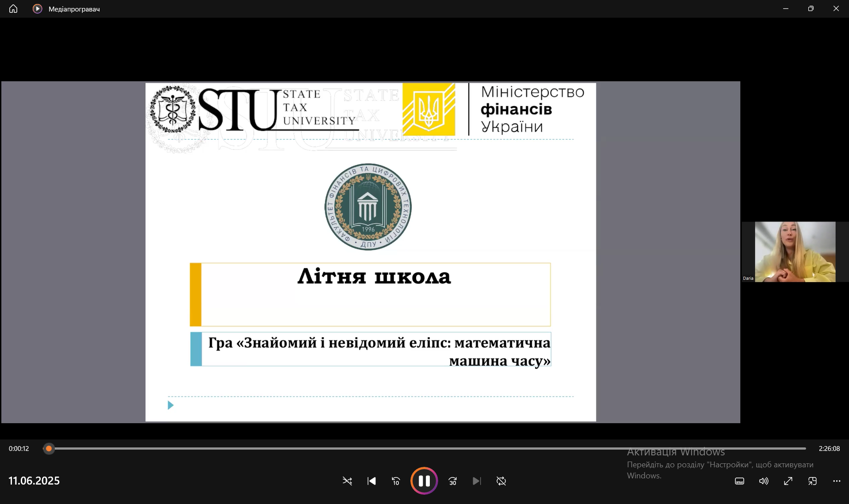Toggle shuffle mode

tap(347, 481)
